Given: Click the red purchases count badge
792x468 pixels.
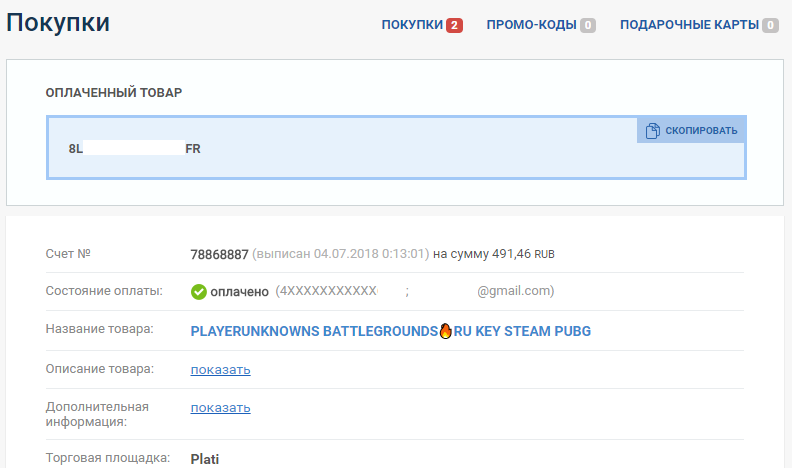Looking at the screenshot, I should (454, 25).
